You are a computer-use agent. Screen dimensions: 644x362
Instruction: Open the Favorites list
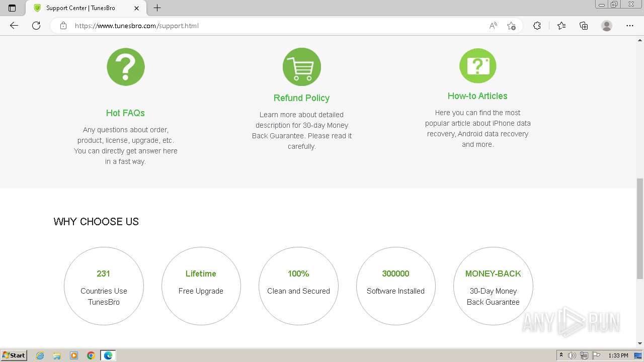pos(561,26)
